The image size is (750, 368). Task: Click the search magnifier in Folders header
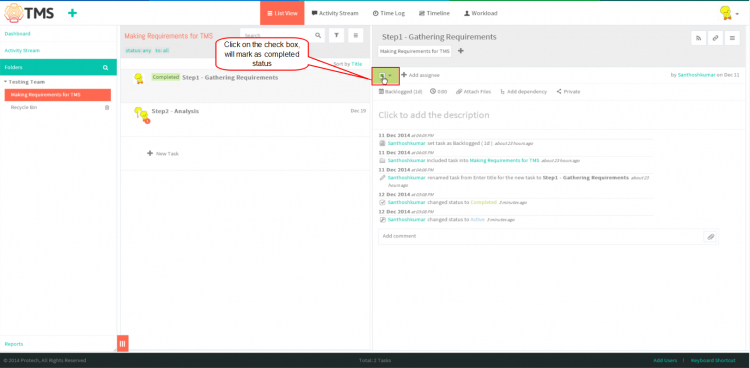pos(105,68)
